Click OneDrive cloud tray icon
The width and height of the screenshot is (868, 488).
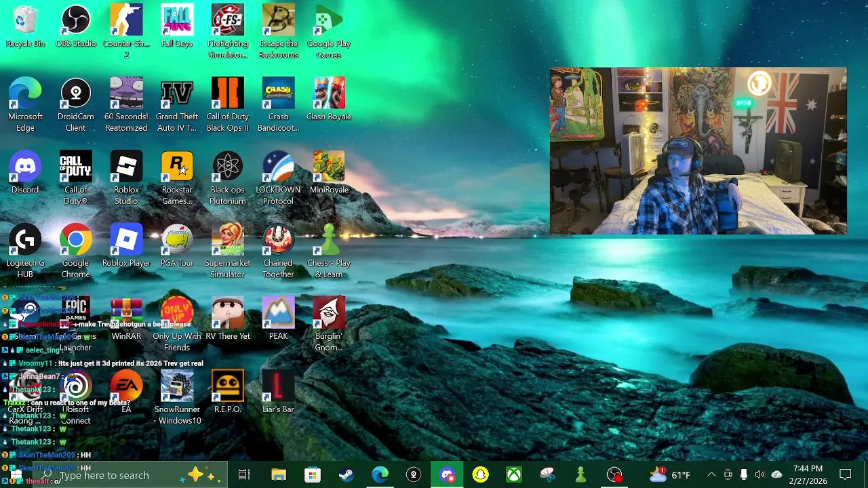(776, 475)
